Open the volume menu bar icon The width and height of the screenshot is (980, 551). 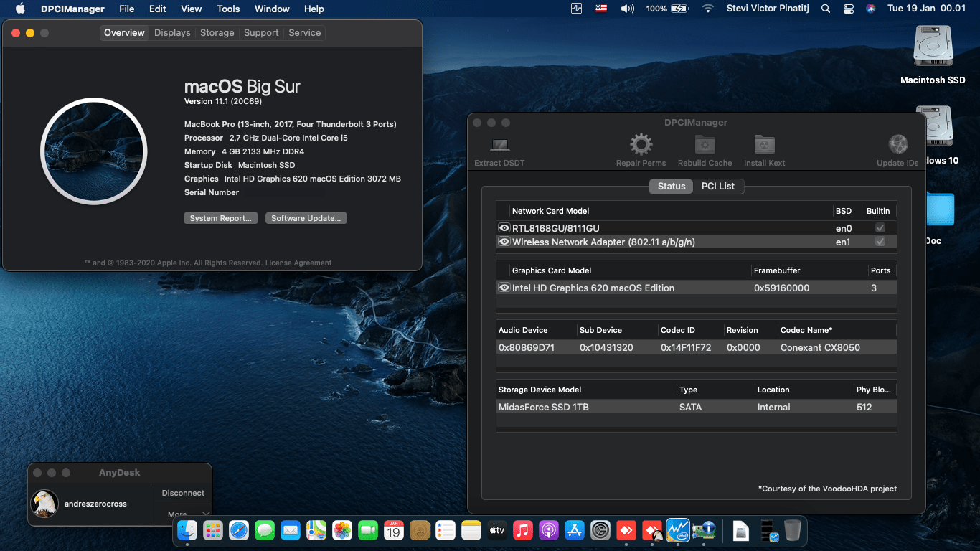coord(628,9)
